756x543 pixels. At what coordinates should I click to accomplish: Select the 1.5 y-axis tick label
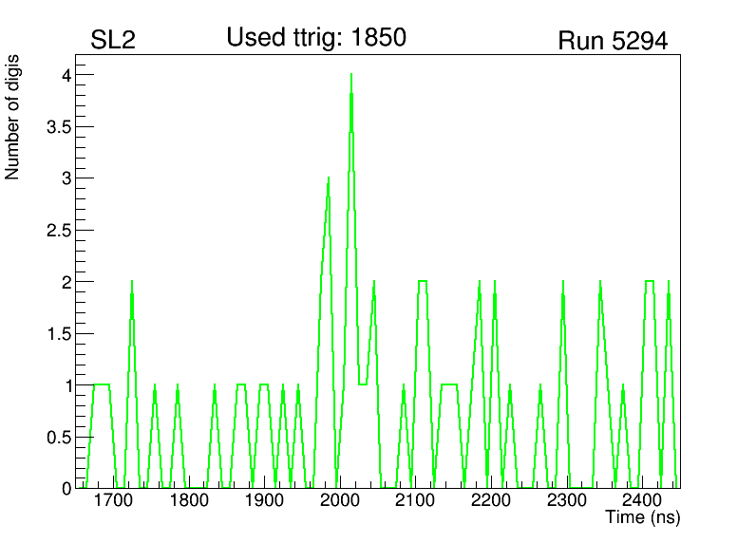click(x=56, y=334)
